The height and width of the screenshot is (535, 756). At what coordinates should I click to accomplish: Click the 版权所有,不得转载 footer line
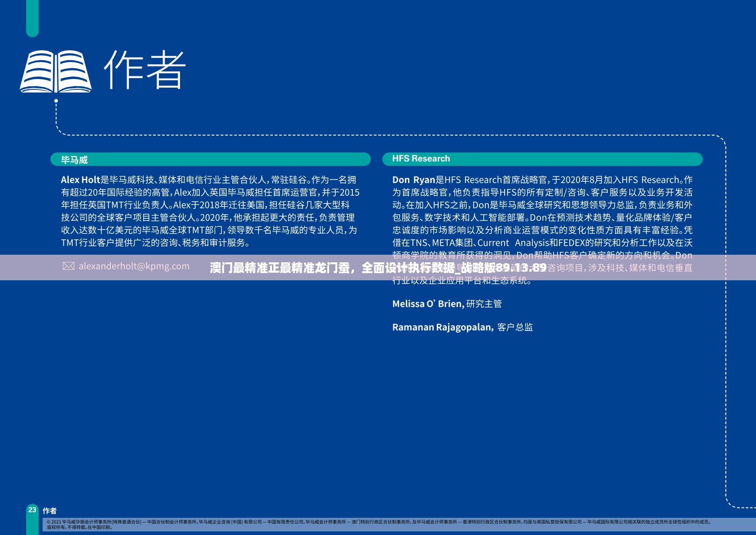80,527
